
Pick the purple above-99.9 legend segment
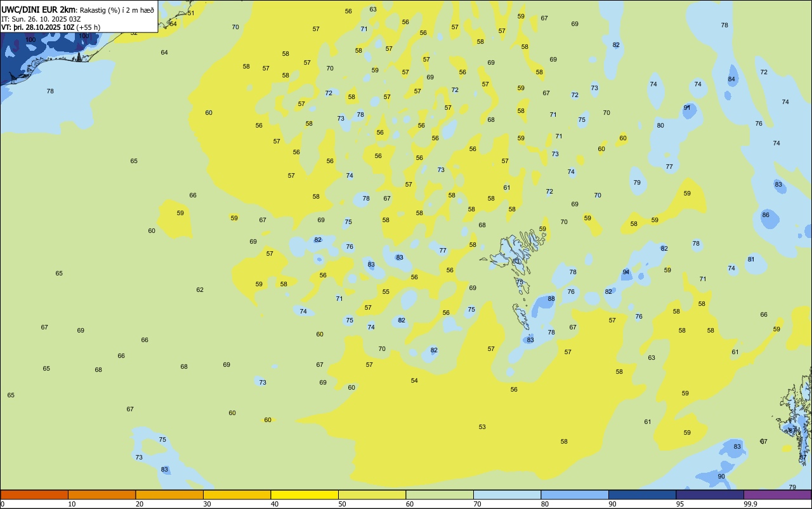pyautogui.click(x=777, y=494)
